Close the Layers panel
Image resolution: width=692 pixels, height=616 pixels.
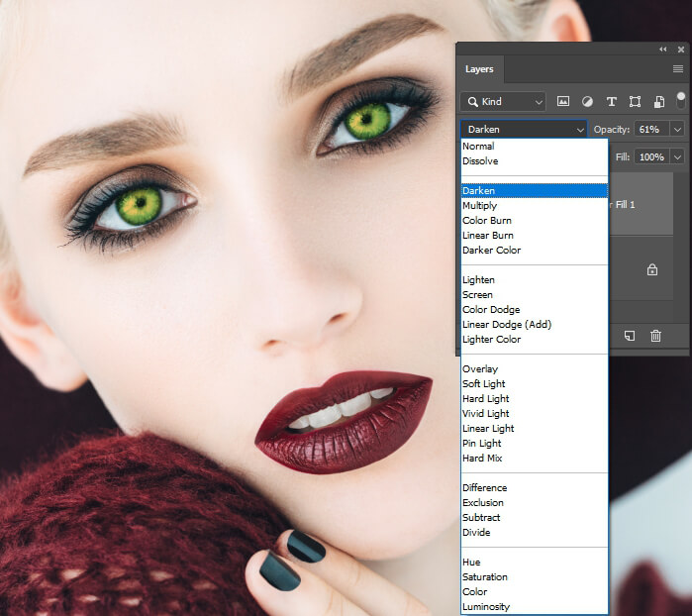(681, 50)
